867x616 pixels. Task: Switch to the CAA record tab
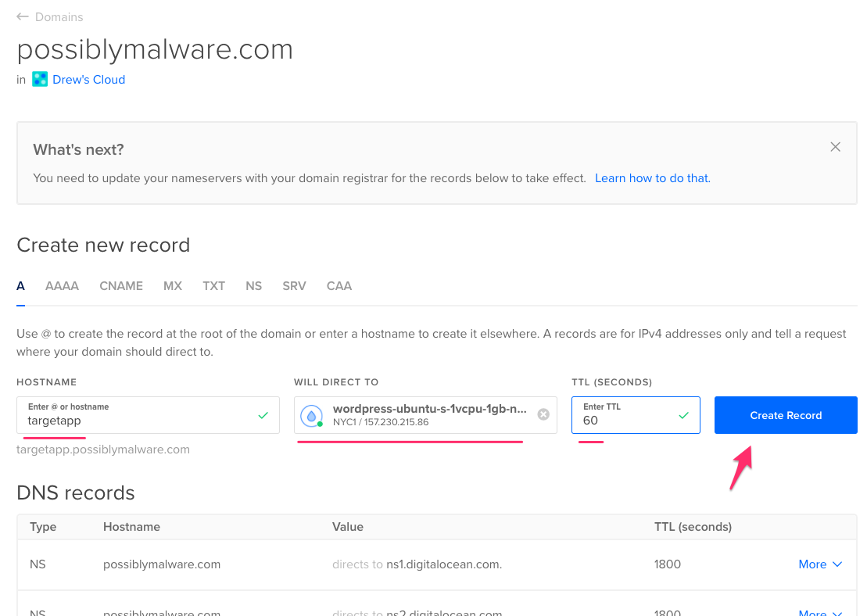point(339,286)
